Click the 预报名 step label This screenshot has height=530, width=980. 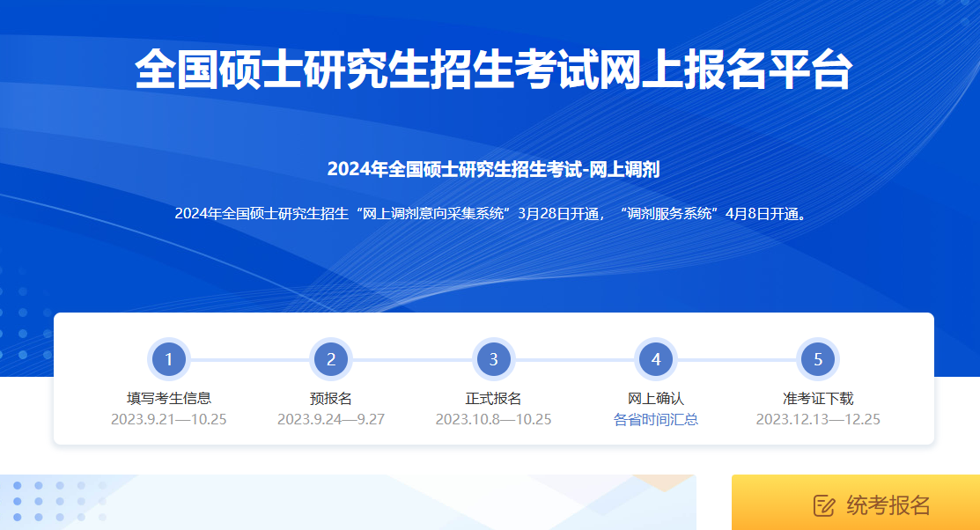[x=331, y=398]
